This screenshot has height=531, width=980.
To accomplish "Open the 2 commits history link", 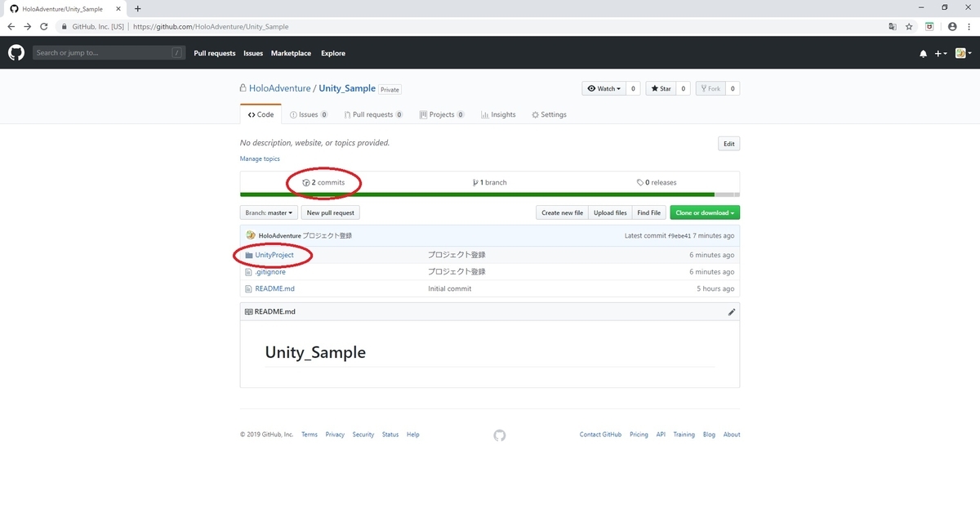I will click(x=323, y=182).
